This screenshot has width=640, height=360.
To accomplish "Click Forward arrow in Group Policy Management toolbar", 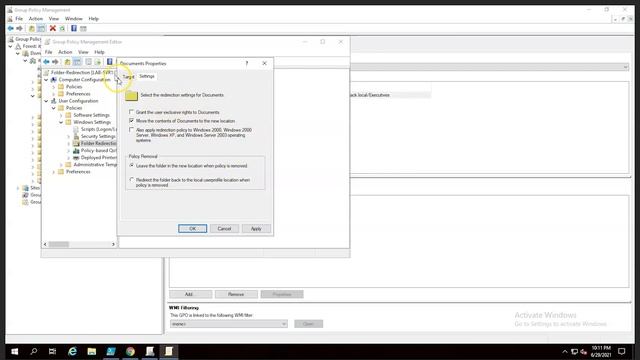I will coord(19,29).
